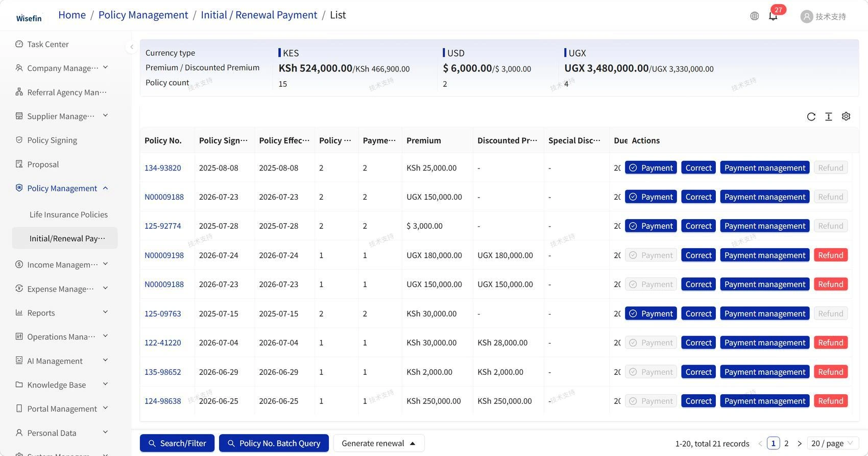Click the Search/Filter button
Viewport: 868px width, 456px height.
click(x=177, y=443)
